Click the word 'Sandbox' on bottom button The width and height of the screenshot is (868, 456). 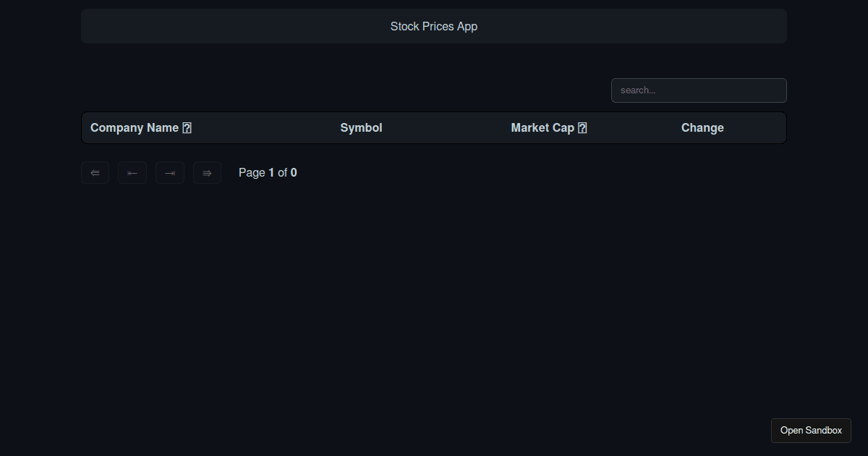(824, 431)
